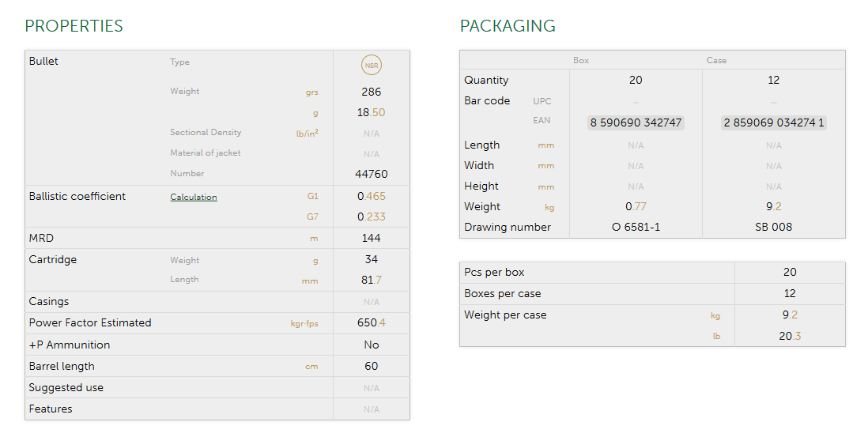Click the Pcs per box row label

pos(494,272)
